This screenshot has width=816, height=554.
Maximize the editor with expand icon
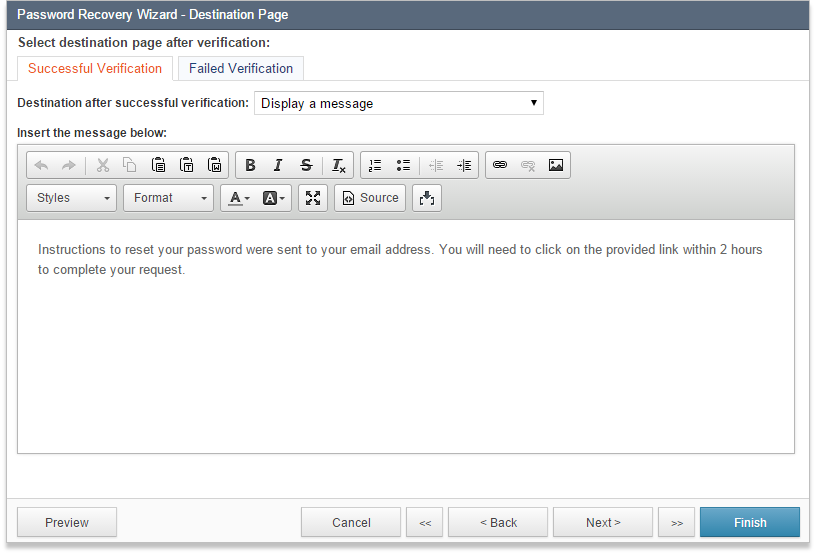click(313, 198)
